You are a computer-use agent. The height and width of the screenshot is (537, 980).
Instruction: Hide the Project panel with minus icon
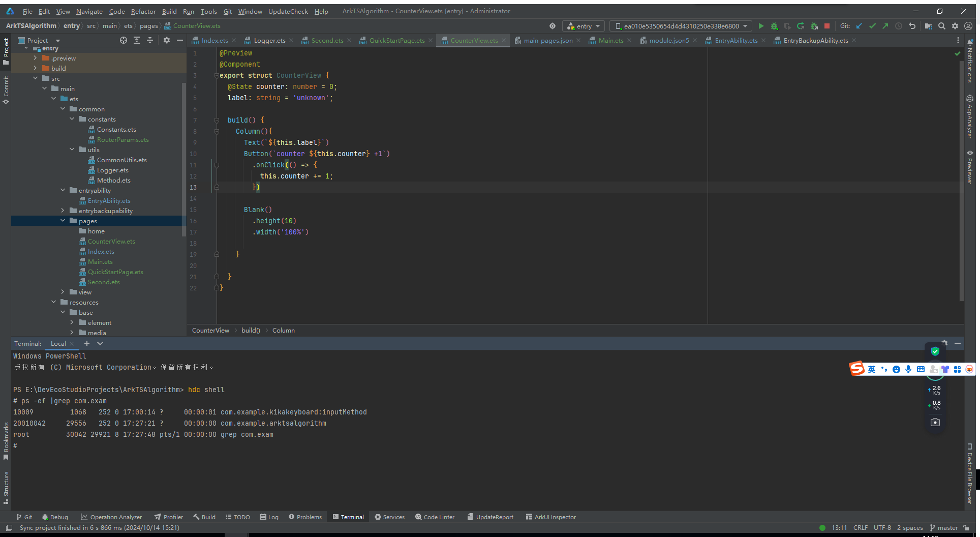click(179, 40)
